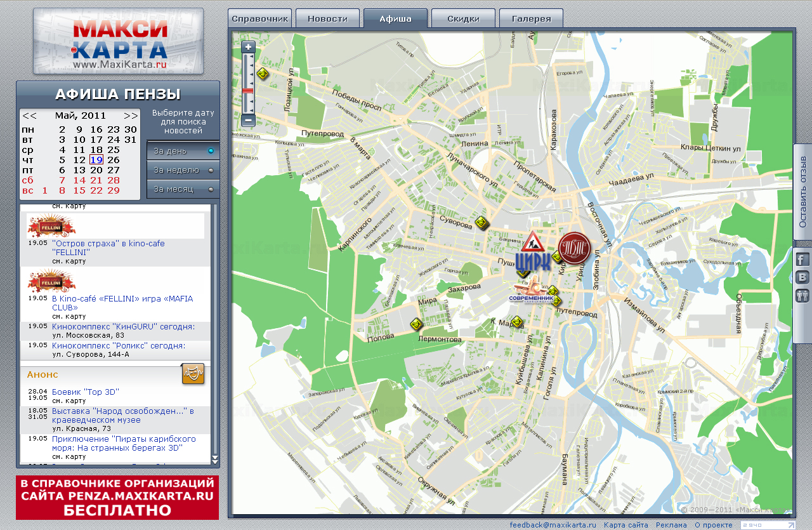Select May 19 in the calendar
The width and height of the screenshot is (812, 530).
pos(96,160)
